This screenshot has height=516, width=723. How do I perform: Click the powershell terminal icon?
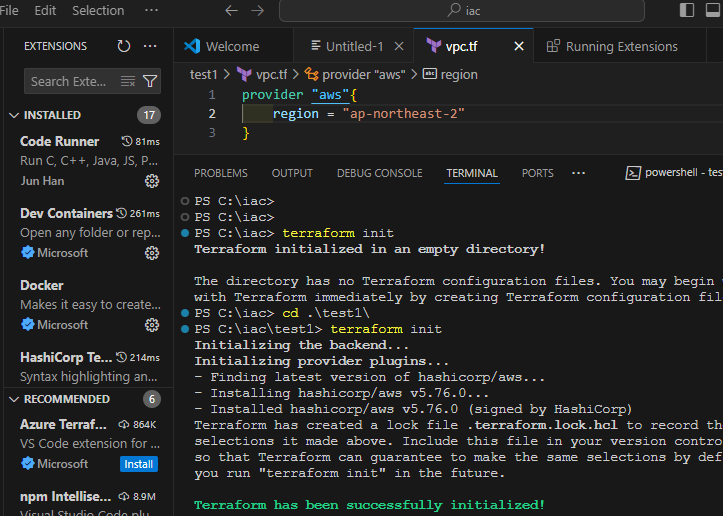633,173
